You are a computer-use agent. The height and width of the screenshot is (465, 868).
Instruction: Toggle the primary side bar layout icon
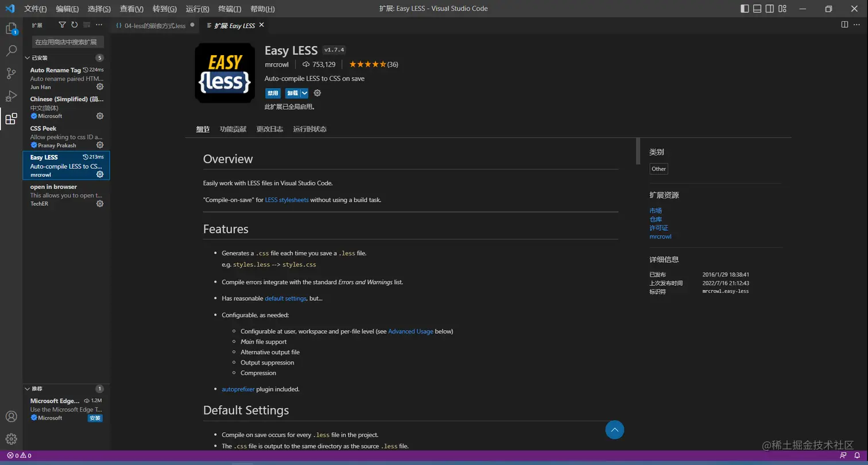[x=745, y=9]
